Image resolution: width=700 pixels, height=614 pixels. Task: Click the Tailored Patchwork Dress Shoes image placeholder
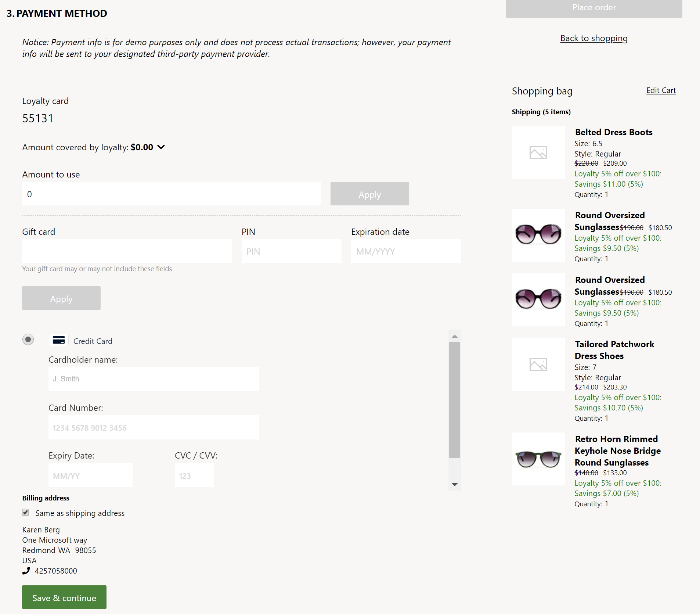click(538, 364)
